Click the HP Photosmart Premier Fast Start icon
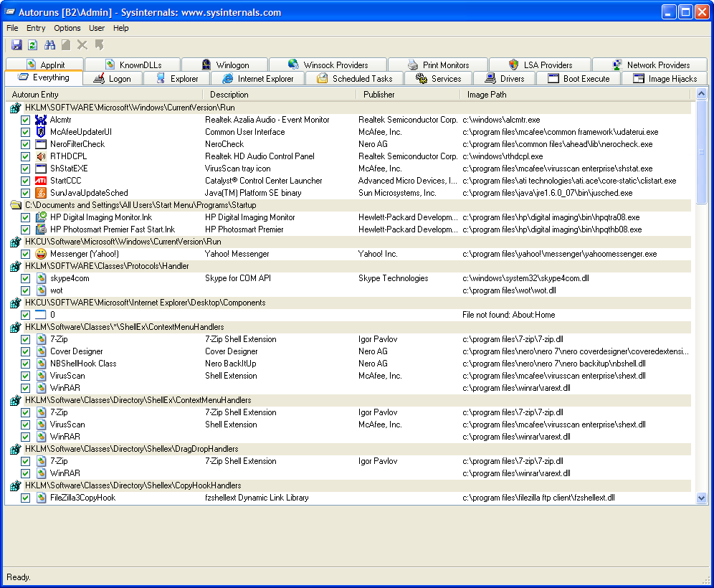 [41, 229]
